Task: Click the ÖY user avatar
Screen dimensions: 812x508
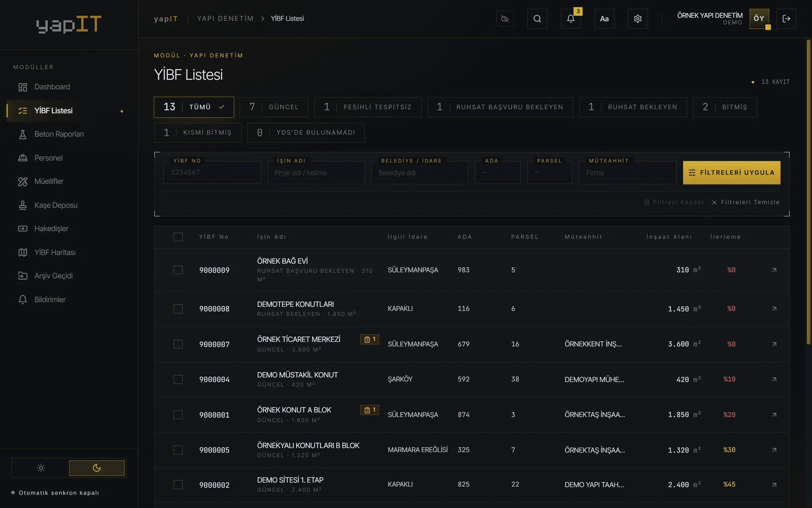Action: coord(759,19)
